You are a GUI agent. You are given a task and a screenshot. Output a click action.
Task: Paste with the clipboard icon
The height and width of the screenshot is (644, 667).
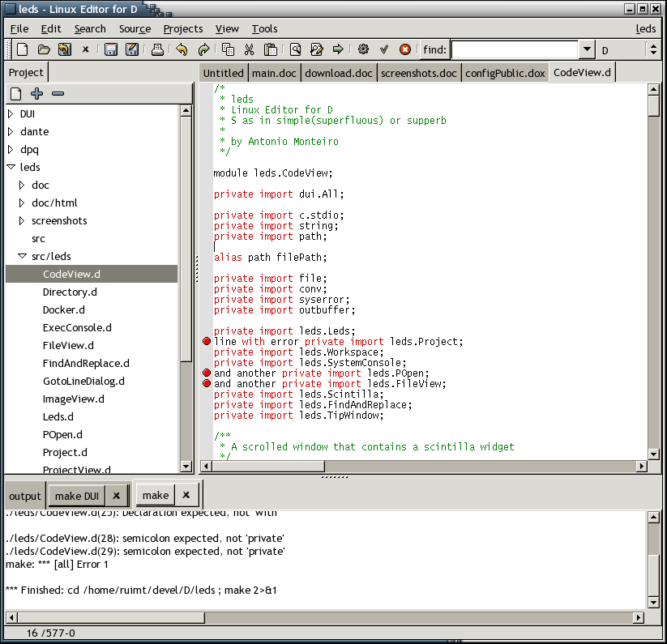(x=270, y=49)
